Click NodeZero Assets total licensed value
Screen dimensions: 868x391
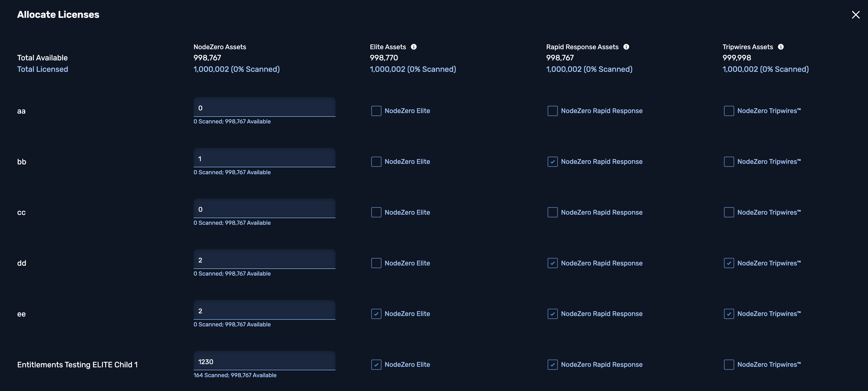click(x=236, y=69)
